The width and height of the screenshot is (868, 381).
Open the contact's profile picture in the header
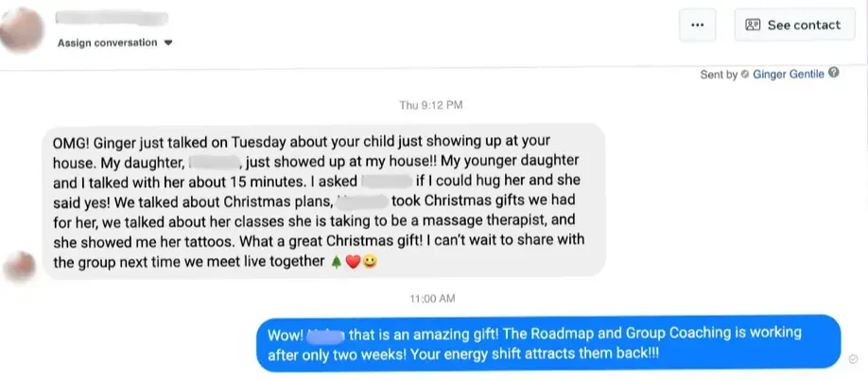click(21, 28)
